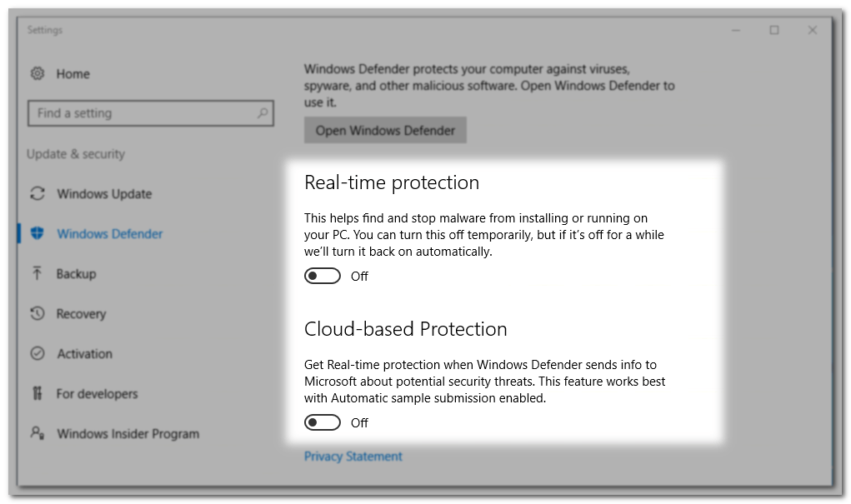Select Backup in the sidebar
Image resolution: width=851 pixels, height=504 pixels.
coord(76,274)
